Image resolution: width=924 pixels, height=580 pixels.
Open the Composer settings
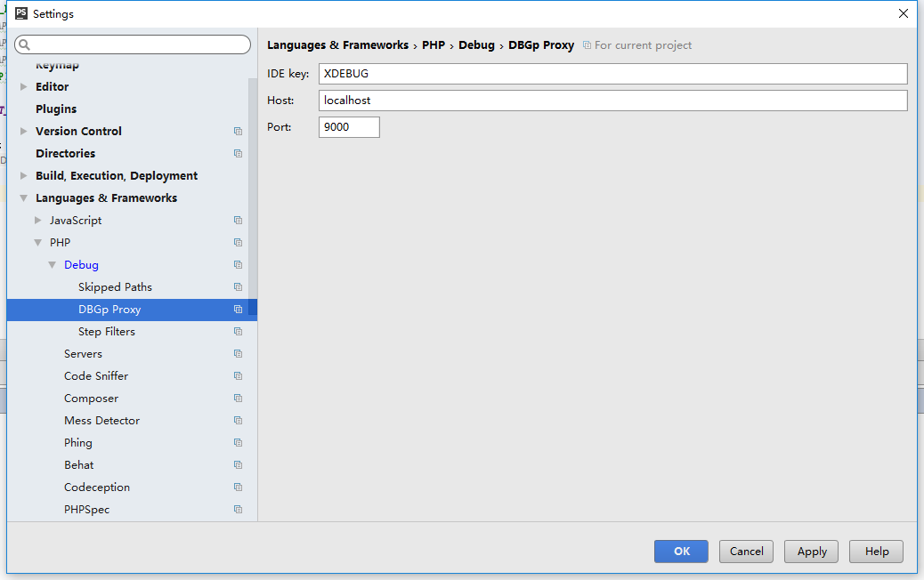point(92,399)
